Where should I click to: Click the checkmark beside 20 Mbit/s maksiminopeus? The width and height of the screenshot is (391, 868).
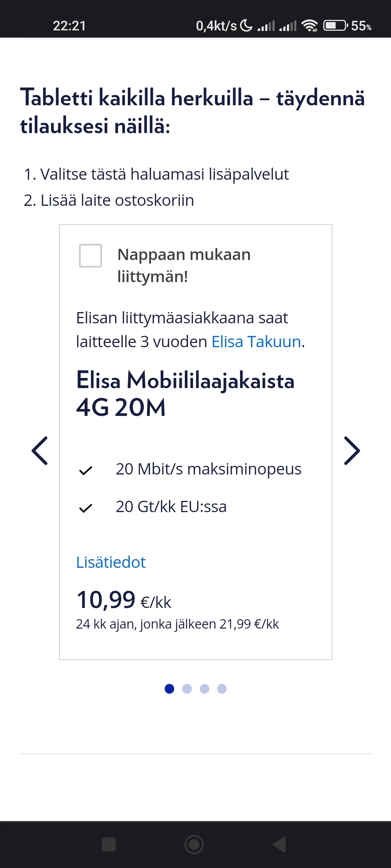point(86,471)
